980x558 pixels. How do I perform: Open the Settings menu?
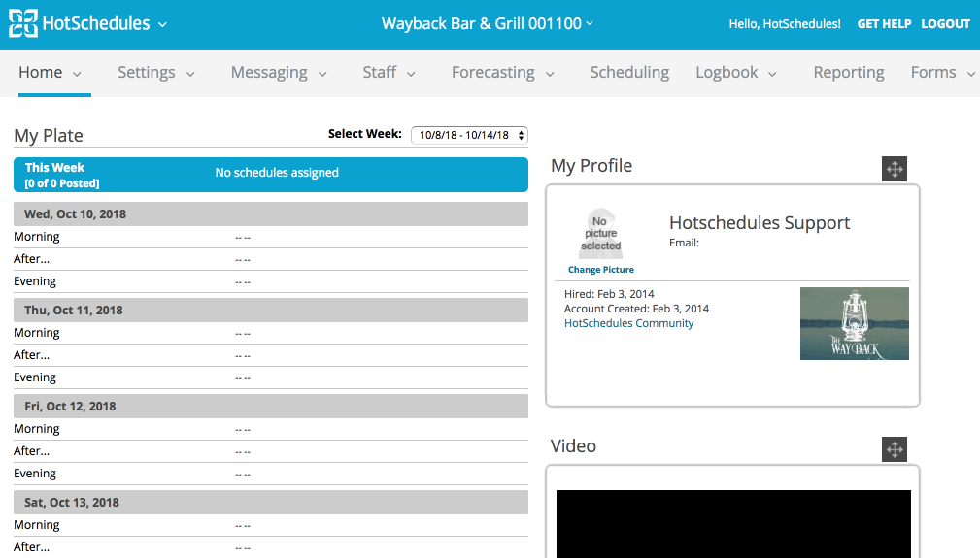(x=147, y=73)
